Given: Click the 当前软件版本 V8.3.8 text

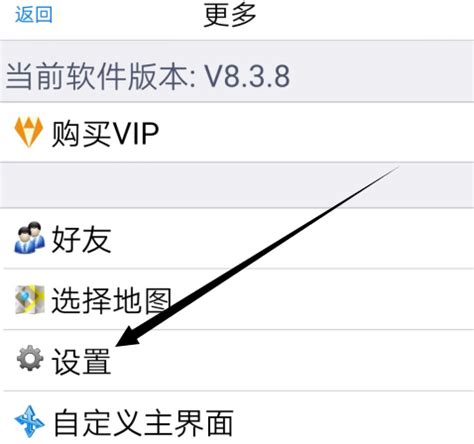Looking at the screenshot, I should (x=148, y=77).
